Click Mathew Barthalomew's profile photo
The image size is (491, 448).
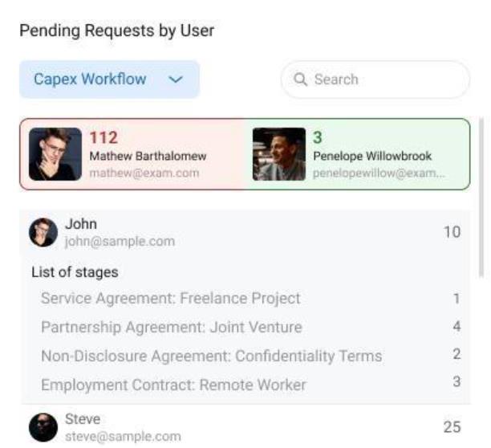pyautogui.click(x=55, y=154)
